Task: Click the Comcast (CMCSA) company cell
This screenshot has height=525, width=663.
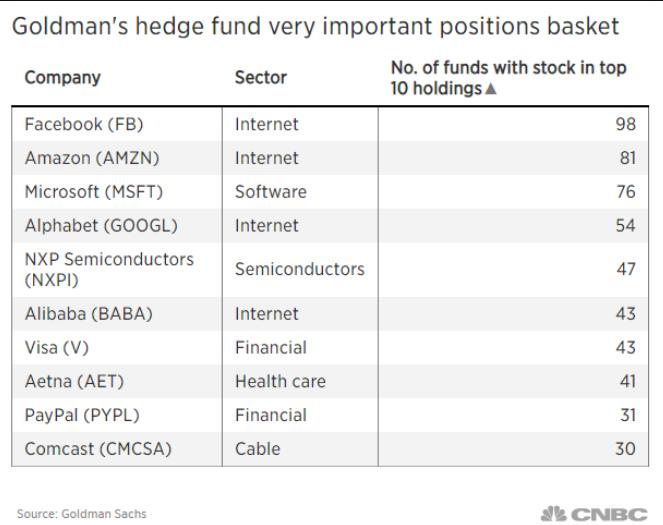Action: [x=117, y=449]
